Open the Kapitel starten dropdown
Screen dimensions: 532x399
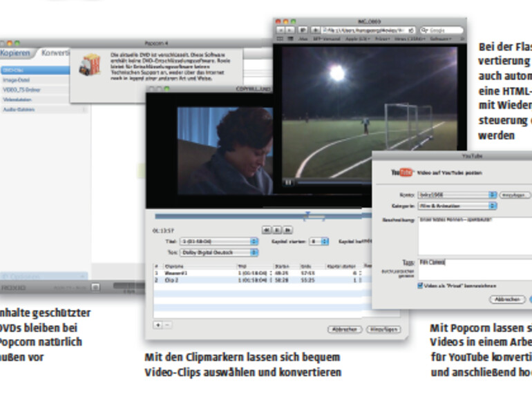pyautogui.click(x=319, y=242)
